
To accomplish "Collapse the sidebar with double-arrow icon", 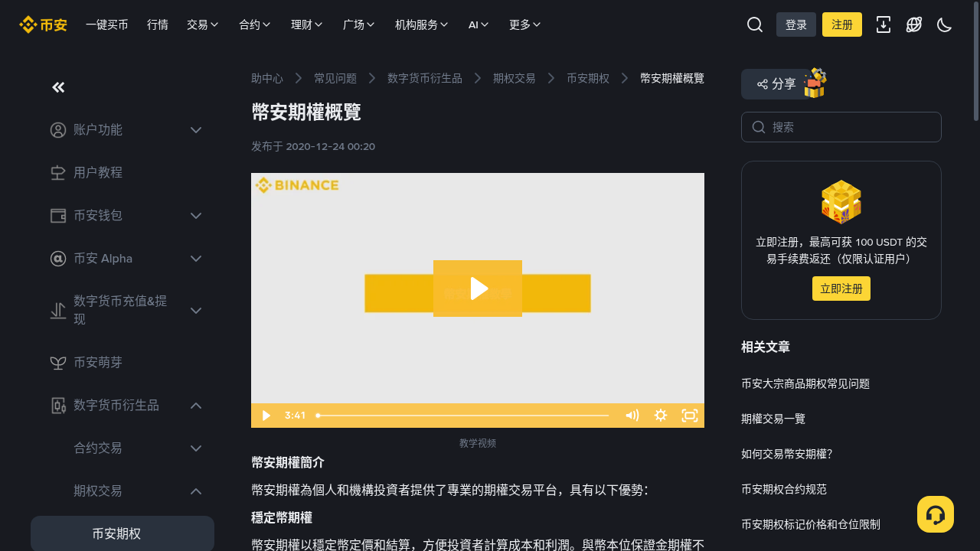I will pos(58,87).
